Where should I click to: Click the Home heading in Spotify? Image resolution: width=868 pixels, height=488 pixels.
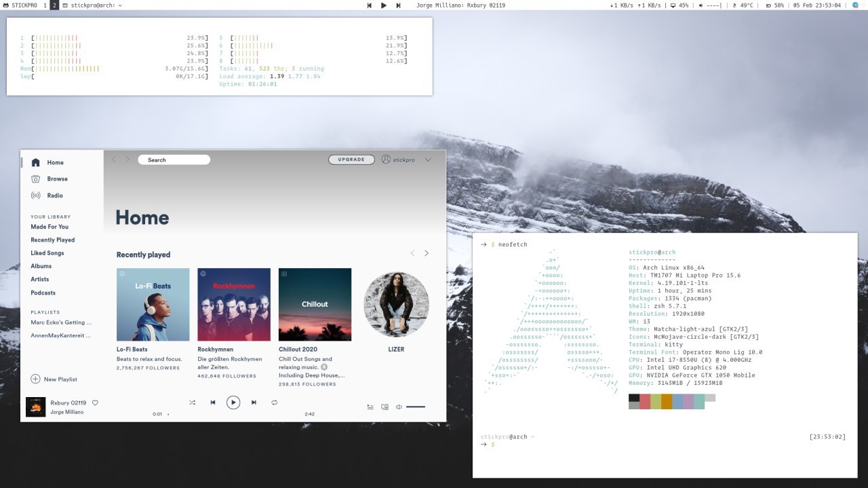click(142, 217)
